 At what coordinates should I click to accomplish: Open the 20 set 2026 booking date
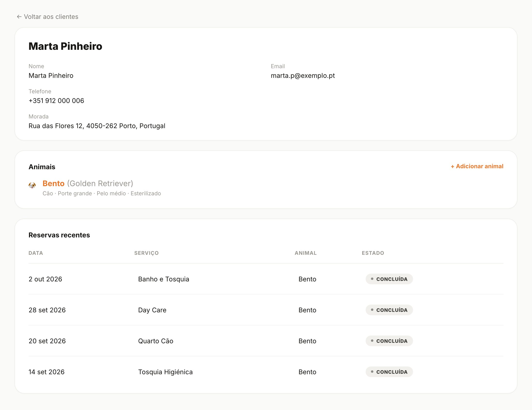(x=47, y=341)
